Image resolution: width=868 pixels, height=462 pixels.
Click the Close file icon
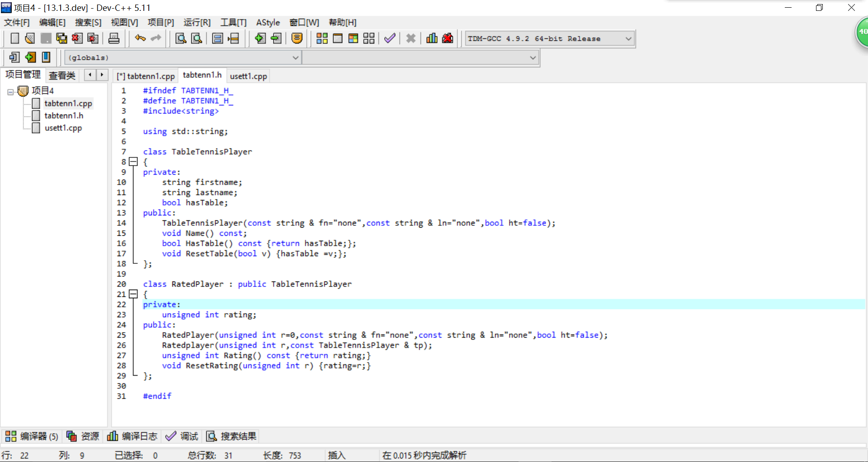pos(77,38)
